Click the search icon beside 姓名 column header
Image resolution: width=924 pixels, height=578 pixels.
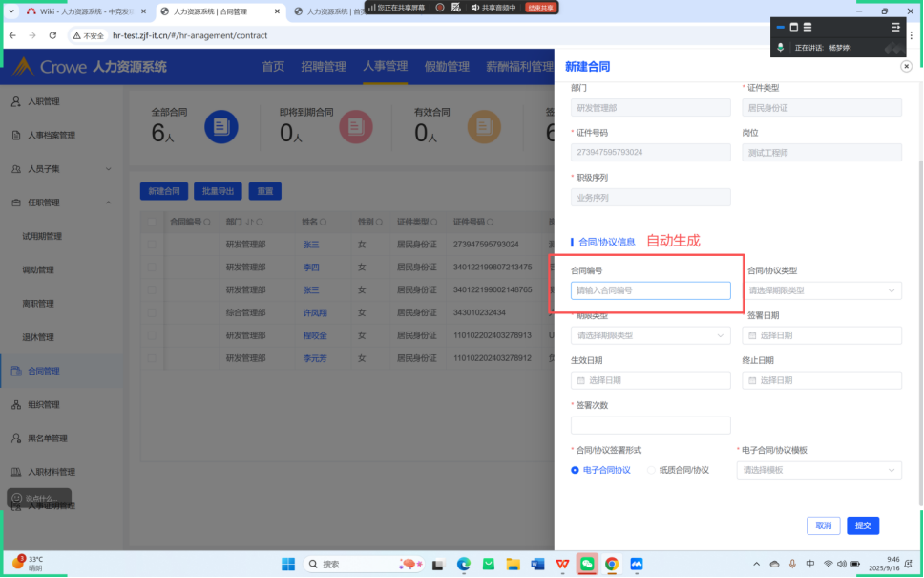click(324, 222)
